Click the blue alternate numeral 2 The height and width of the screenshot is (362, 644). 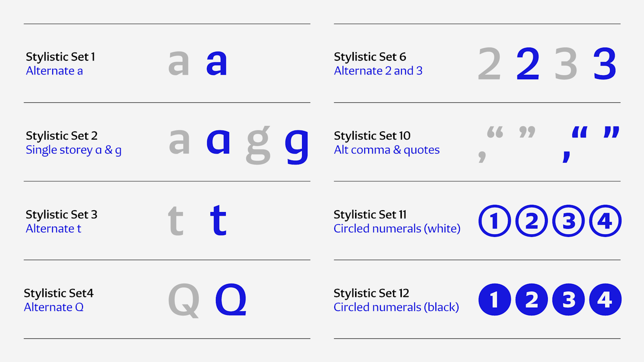tap(528, 63)
